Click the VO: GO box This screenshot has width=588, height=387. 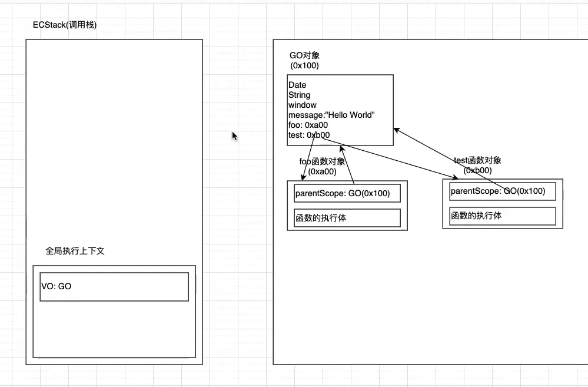coord(114,287)
